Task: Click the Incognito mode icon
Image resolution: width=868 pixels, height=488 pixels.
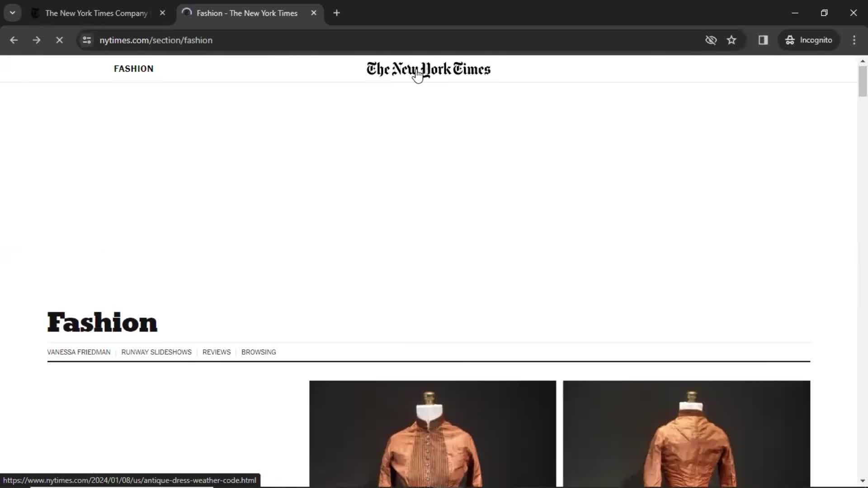Action: [791, 40]
